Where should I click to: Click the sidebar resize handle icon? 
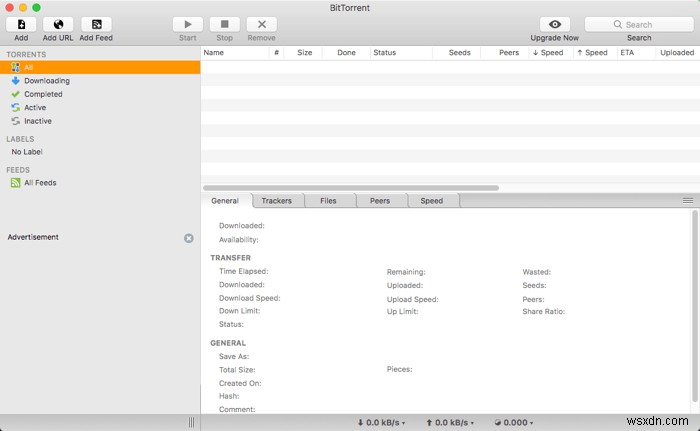coord(192,423)
